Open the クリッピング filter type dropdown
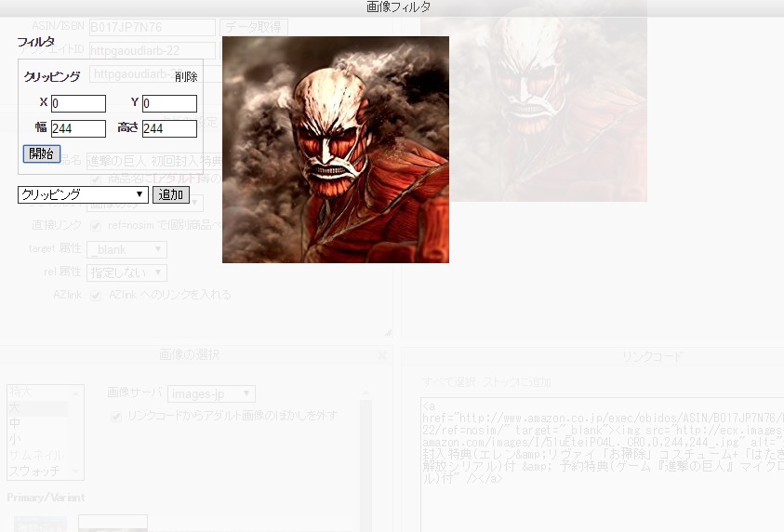 point(83,194)
